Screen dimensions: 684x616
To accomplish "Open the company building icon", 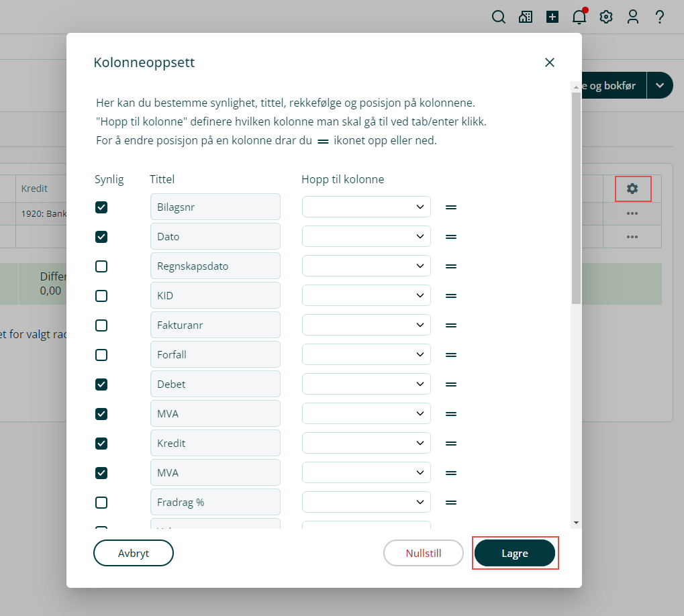I will point(526,17).
